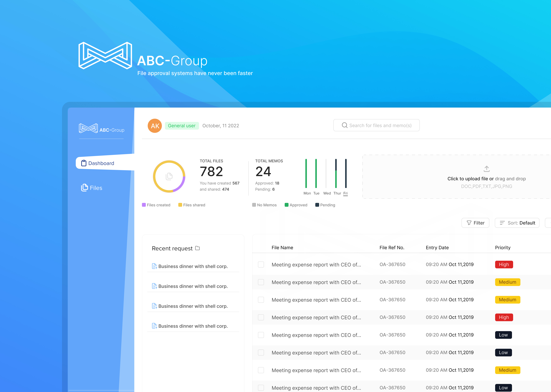Open first Business dinner with shell corp. request
This screenshot has width=551, height=392.
click(x=193, y=266)
